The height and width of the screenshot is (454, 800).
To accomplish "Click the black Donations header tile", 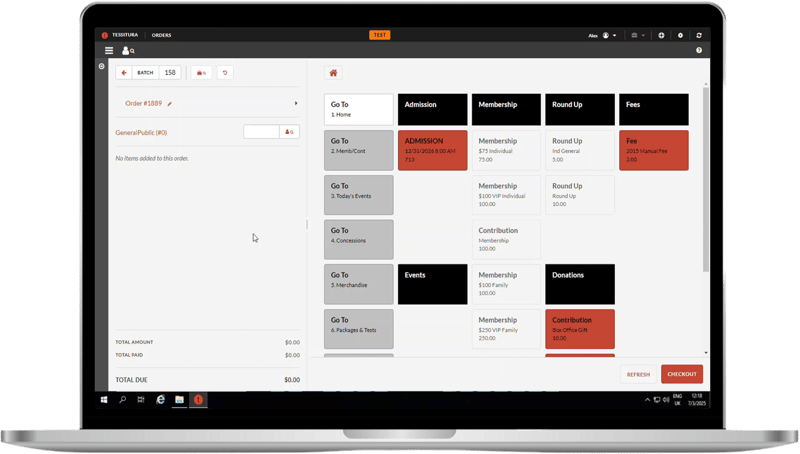I will pos(580,284).
